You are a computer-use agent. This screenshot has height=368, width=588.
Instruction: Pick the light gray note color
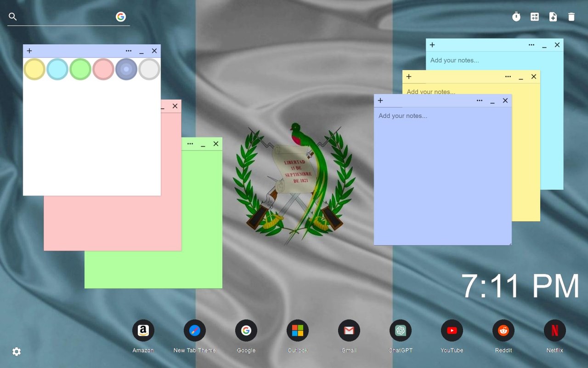[149, 69]
